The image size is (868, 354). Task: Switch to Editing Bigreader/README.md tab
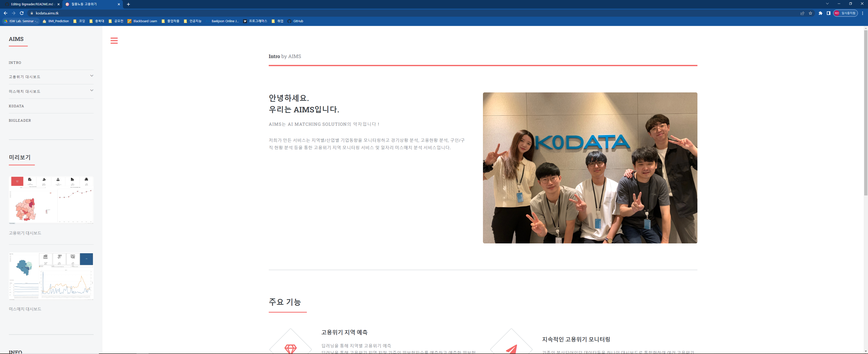coord(32,4)
